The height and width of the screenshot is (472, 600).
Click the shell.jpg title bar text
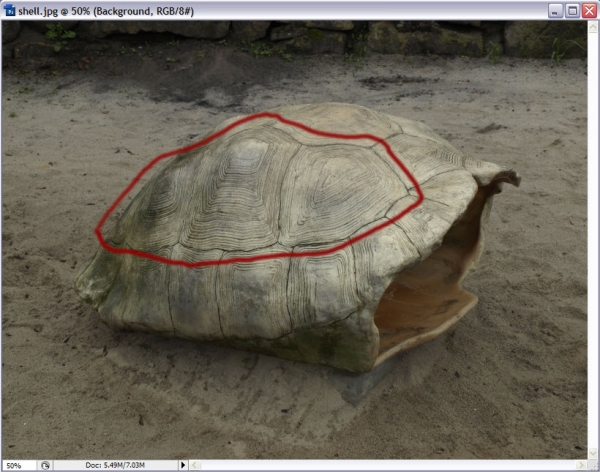(106, 11)
